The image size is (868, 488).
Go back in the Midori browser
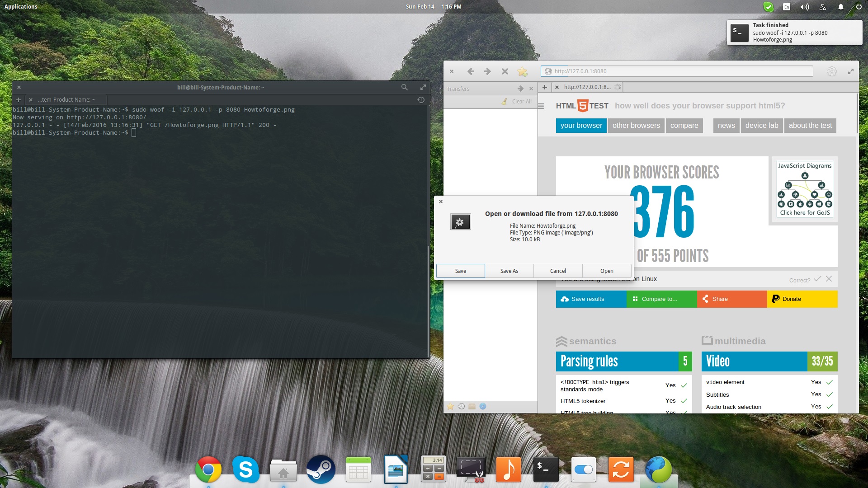click(x=471, y=71)
